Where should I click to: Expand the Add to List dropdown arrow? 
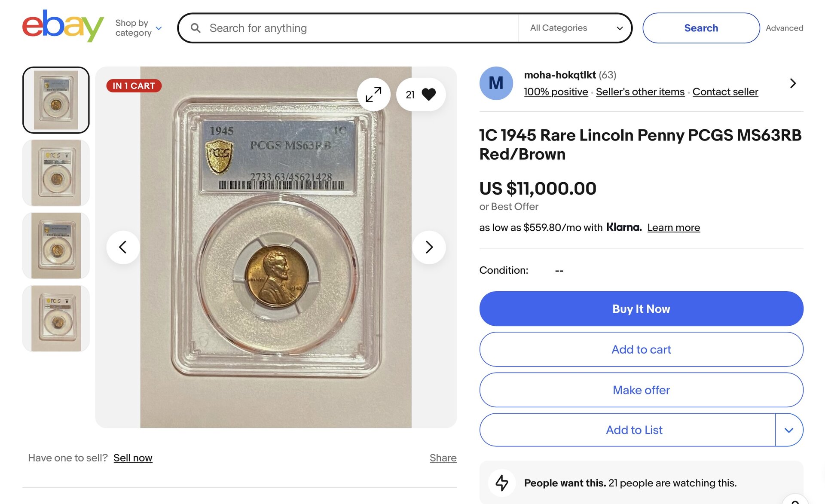click(x=789, y=430)
